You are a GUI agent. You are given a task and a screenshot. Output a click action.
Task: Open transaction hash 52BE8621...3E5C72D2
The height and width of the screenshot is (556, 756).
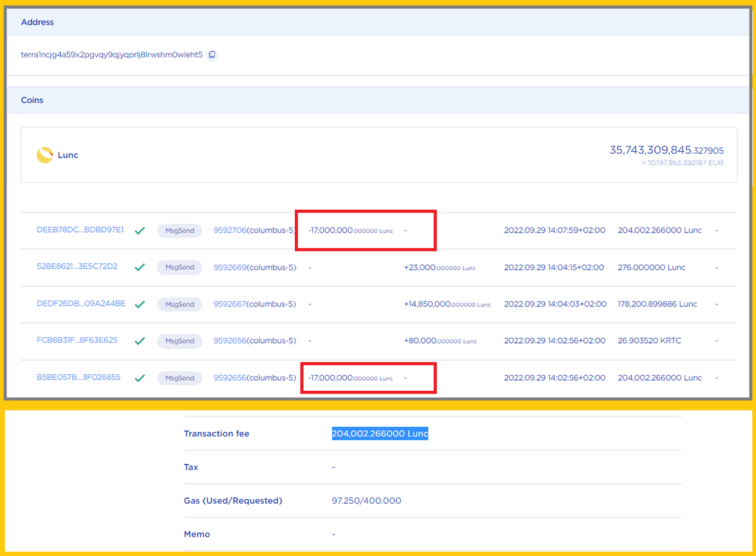click(77, 267)
